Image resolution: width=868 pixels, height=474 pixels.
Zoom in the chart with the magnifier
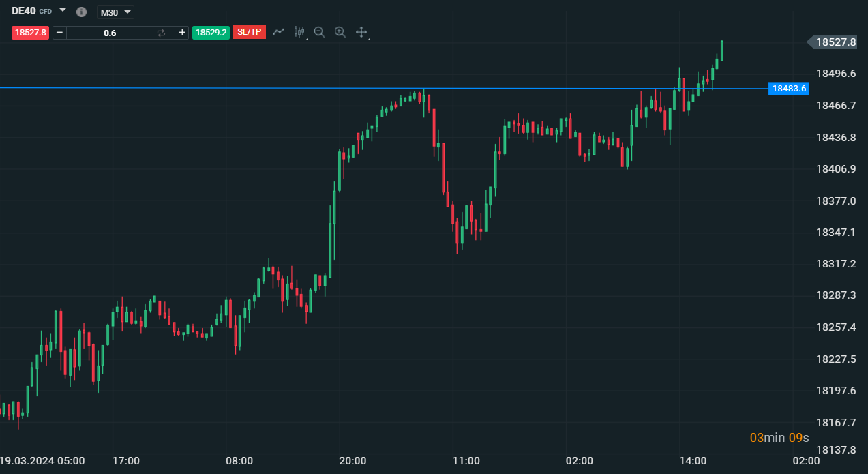(340, 32)
